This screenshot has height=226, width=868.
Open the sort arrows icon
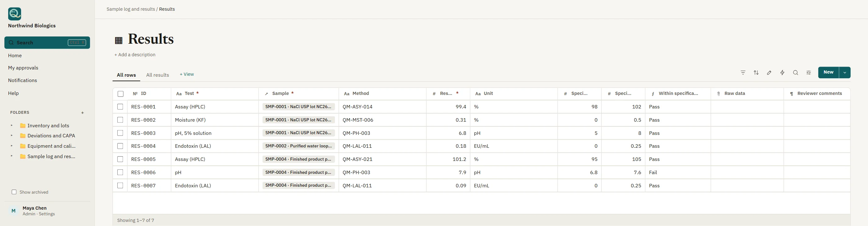(756, 72)
